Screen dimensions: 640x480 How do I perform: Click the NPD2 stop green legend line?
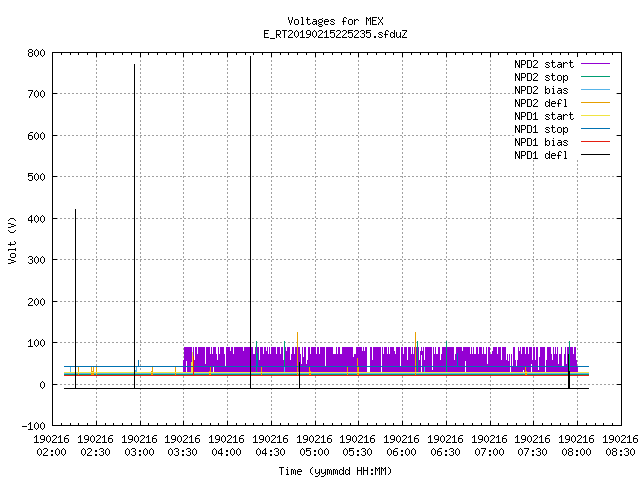click(595, 77)
